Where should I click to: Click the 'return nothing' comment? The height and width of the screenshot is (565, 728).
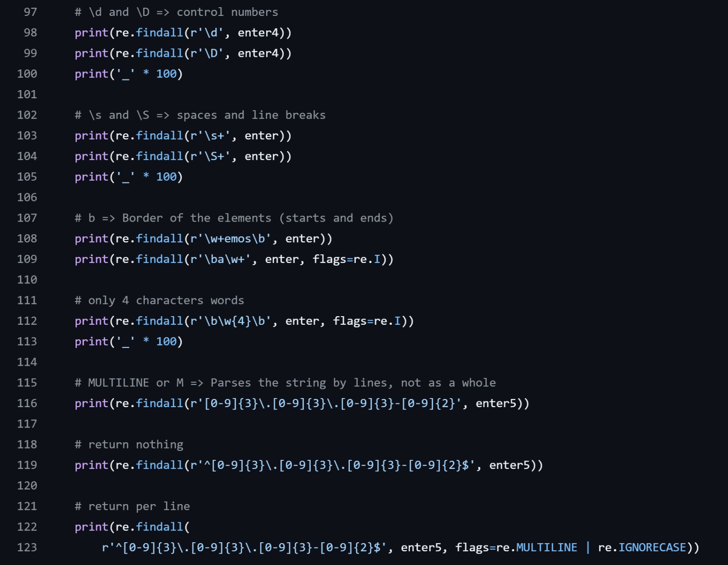pyautogui.click(x=129, y=444)
